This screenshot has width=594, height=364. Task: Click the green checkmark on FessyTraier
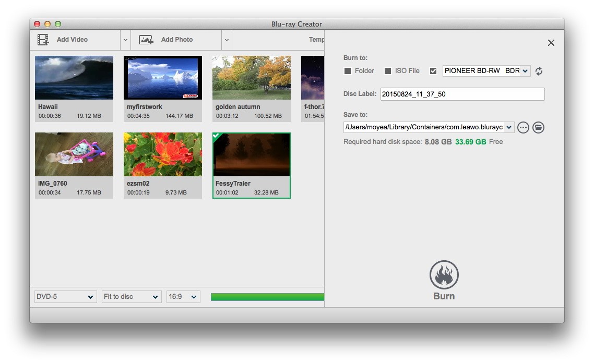pyautogui.click(x=217, y=137)
